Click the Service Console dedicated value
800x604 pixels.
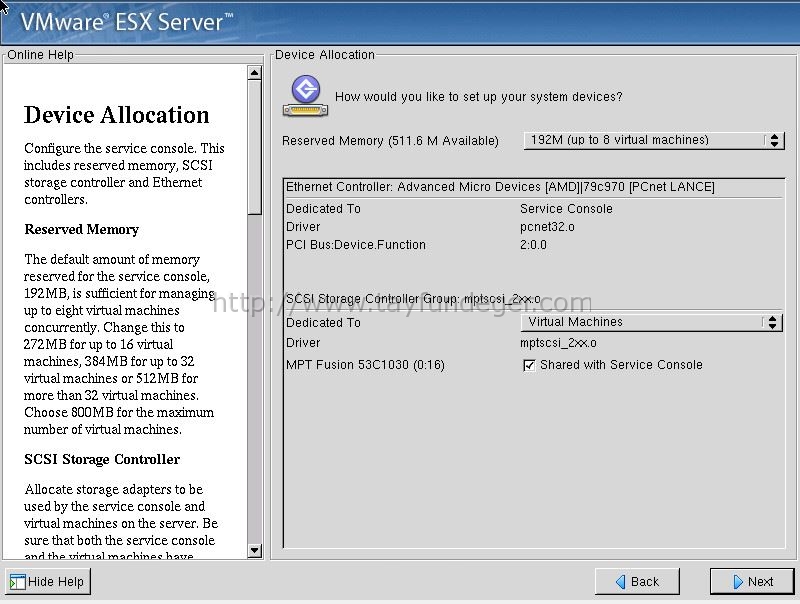(x=566, y=209)
